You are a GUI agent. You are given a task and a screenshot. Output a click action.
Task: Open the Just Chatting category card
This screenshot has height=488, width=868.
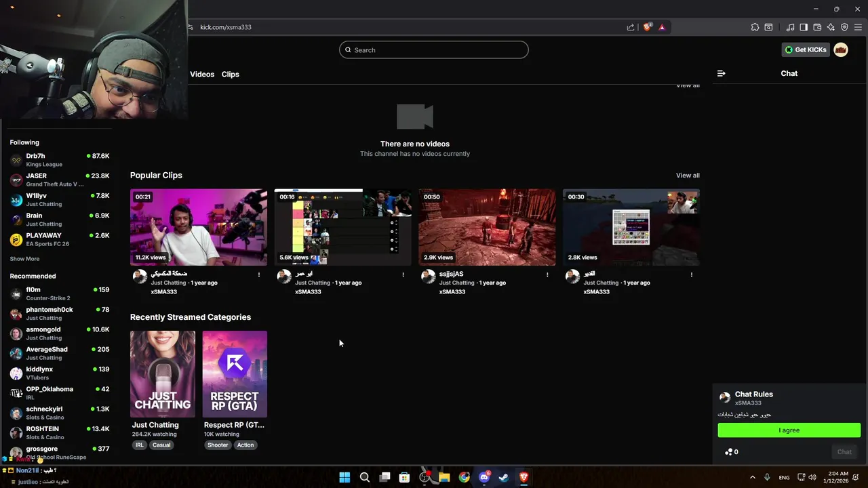(x=163, y=374)
